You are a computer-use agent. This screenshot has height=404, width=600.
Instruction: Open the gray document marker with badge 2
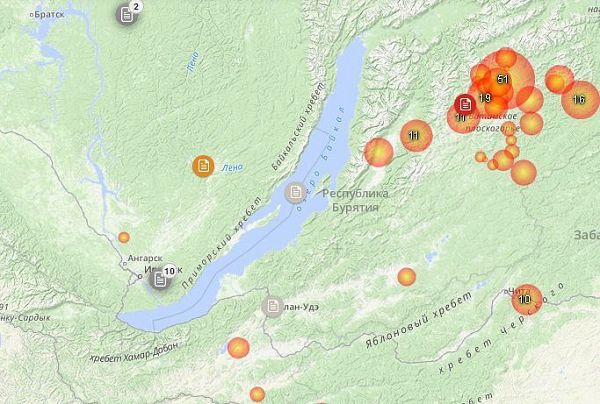[x=127, y=15]
